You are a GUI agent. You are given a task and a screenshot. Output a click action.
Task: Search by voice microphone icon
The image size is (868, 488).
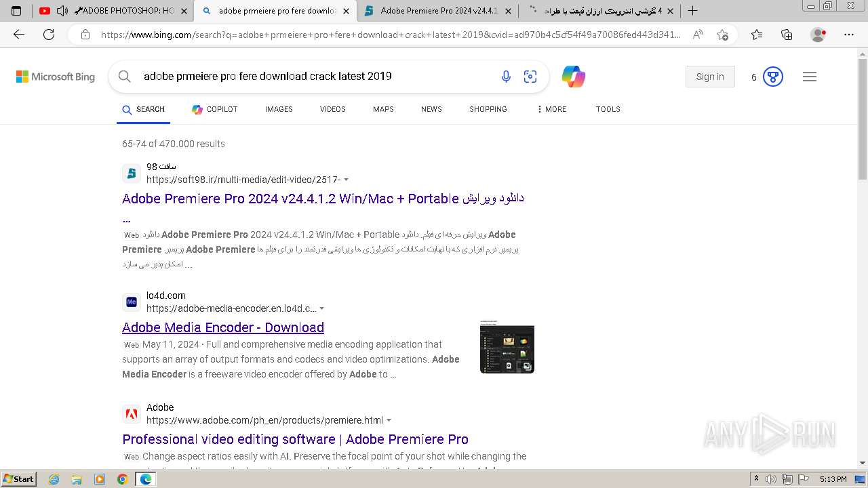(506, 77)
